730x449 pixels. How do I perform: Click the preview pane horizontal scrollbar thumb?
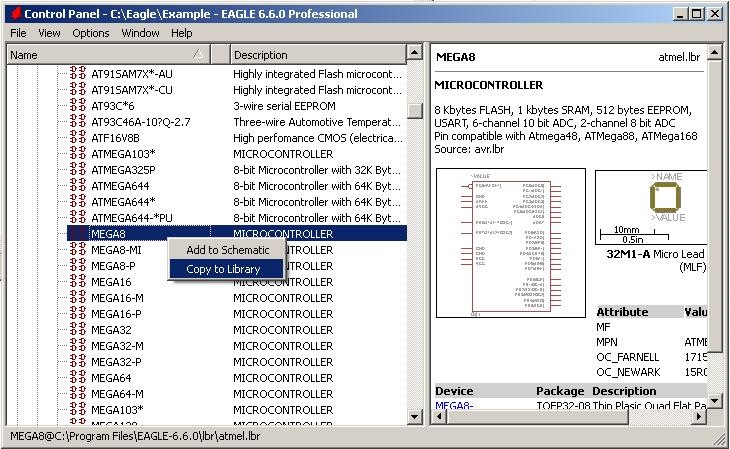(537, 416)
